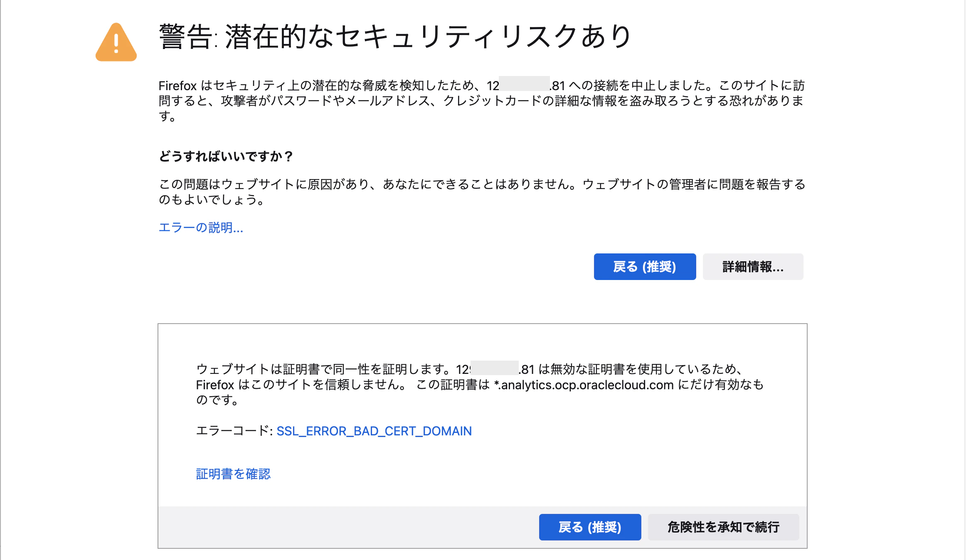Open the SSL_ERROR_BAD_CERT_DOMAIN error code link
Image resolution: width=966 pixels, height=560 pixels.
pos(374,431)
